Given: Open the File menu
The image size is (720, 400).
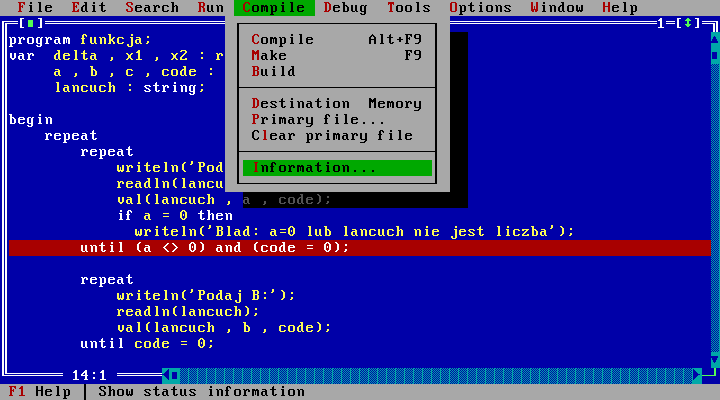Looking at the screenshot, I should (x=34, y=7).
